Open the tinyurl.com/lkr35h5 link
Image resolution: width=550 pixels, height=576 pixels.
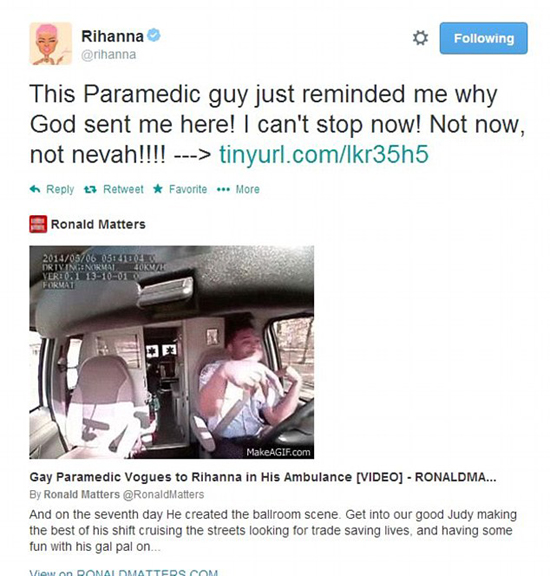tap(324, 154)
